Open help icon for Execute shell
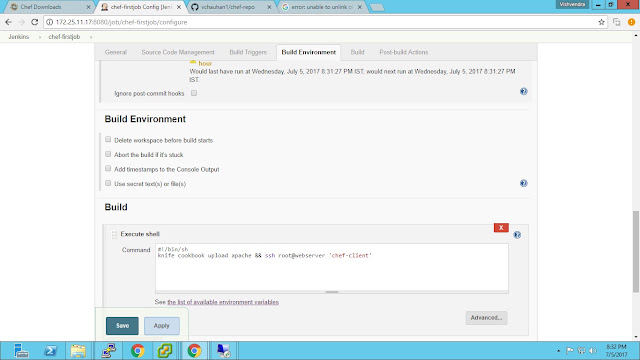640x360 pixels. tap(517, 235)
